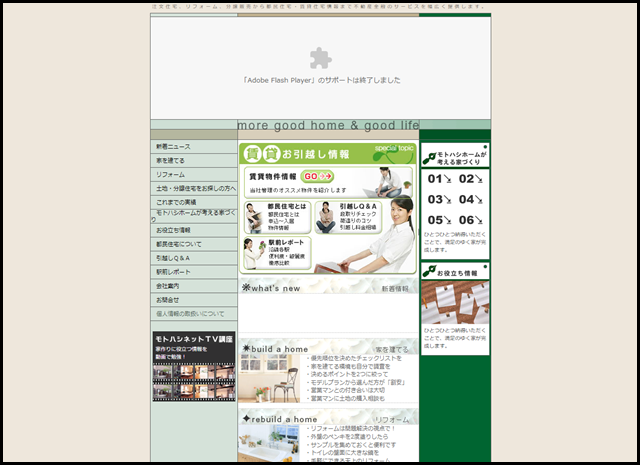Open サンプルを集めておくと便利です link
This screenshot has width=640, height=465.
coord(352,445)
